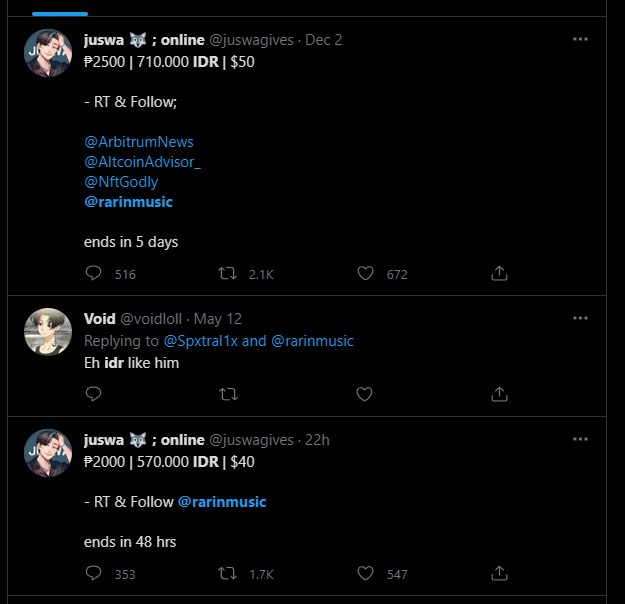Retweet Void's "Eh idr like him" tweet
The width and height of the screenshot is (625, 604).
tap(227, 394)
